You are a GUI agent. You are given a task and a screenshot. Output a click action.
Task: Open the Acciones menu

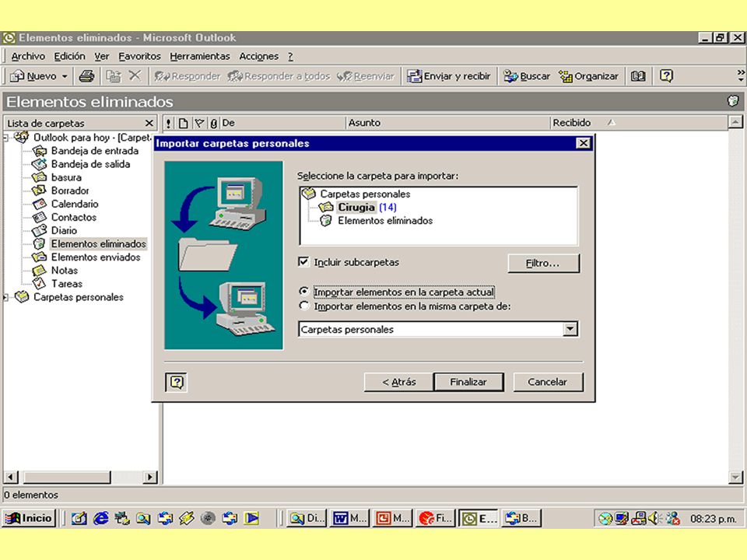258,56
